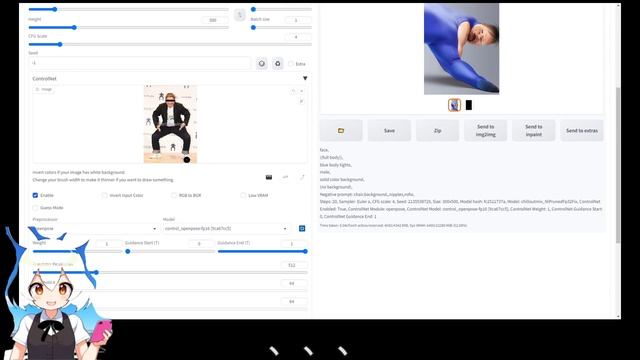
Task: Enable Guess Mode checkbox
Action: tap(36, 208)
